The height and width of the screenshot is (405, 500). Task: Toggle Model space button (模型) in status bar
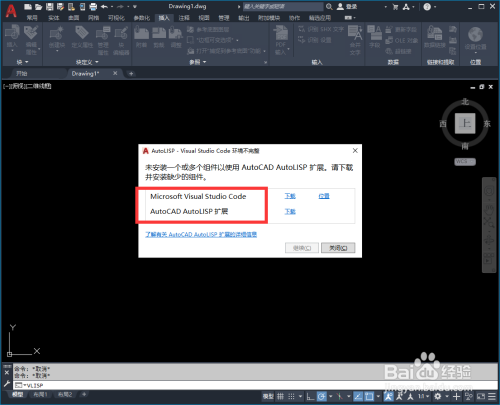coord(268,396)
